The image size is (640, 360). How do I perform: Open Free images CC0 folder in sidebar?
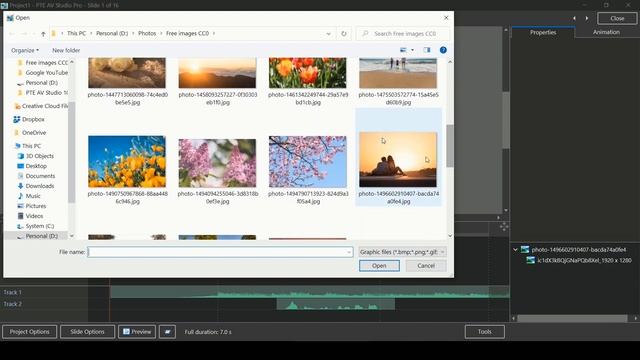point(42,63)
